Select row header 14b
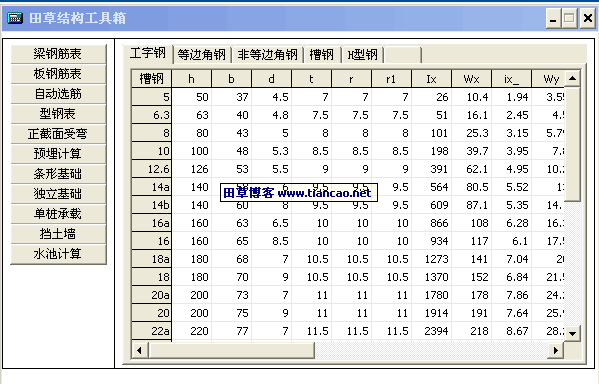The width and height of the screenshot is (599, 384). 152,205
